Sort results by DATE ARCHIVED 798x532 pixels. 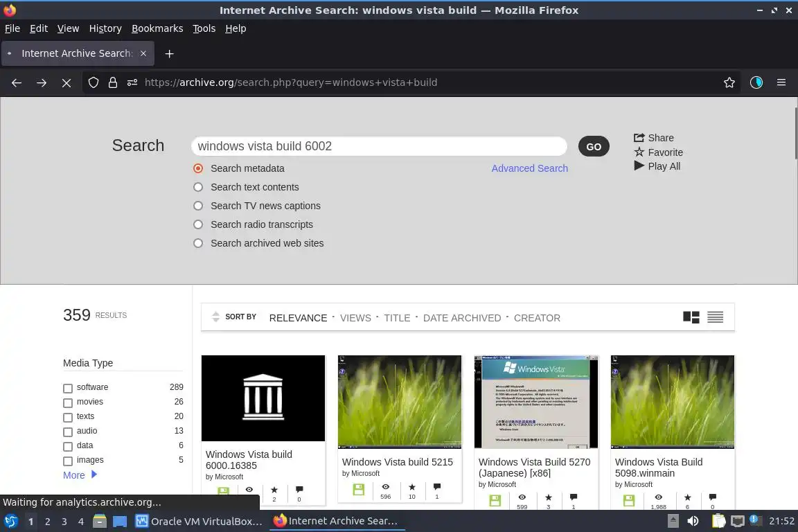coord(462,318)
